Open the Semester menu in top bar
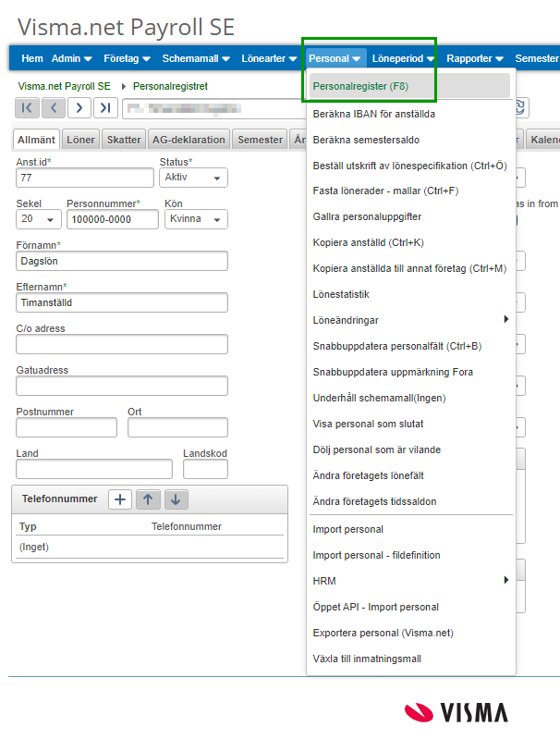Viewport: 560px width, 739px height. pos(537,58)
